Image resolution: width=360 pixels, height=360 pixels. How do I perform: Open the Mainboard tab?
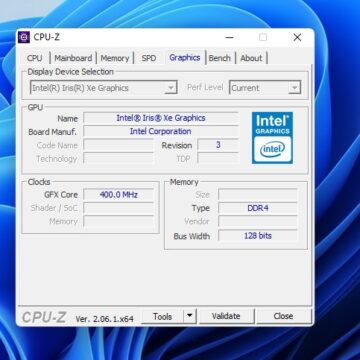[73, 58]
